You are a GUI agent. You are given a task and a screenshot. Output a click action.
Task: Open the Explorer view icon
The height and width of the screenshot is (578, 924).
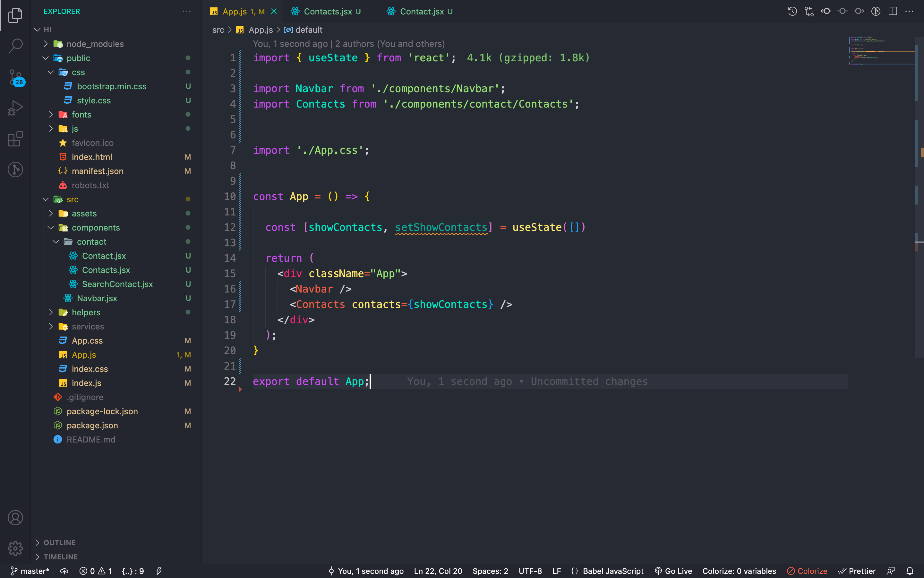click(x=15, y=15)
